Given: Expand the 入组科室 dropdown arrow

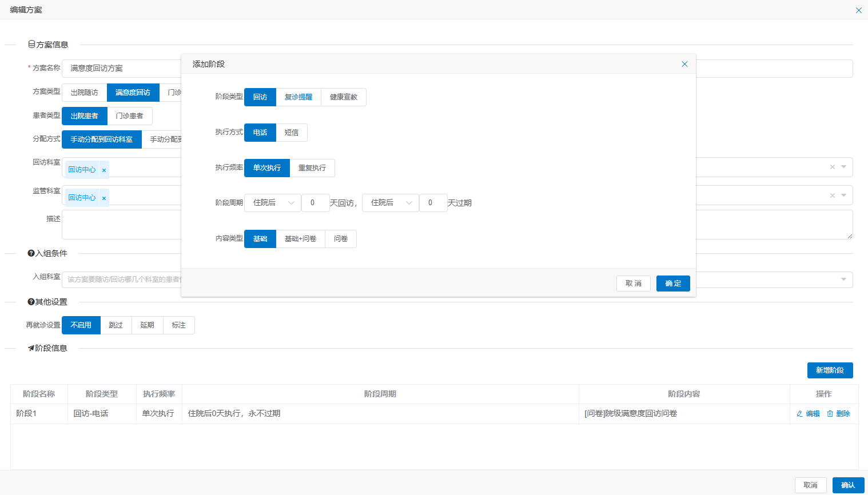Looking at the screenshot, I should pyautogui.click(x=843, y=280).
